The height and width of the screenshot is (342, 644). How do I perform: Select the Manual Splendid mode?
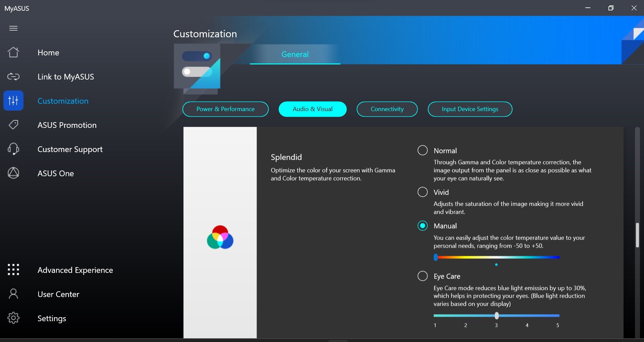click(423, 226)
